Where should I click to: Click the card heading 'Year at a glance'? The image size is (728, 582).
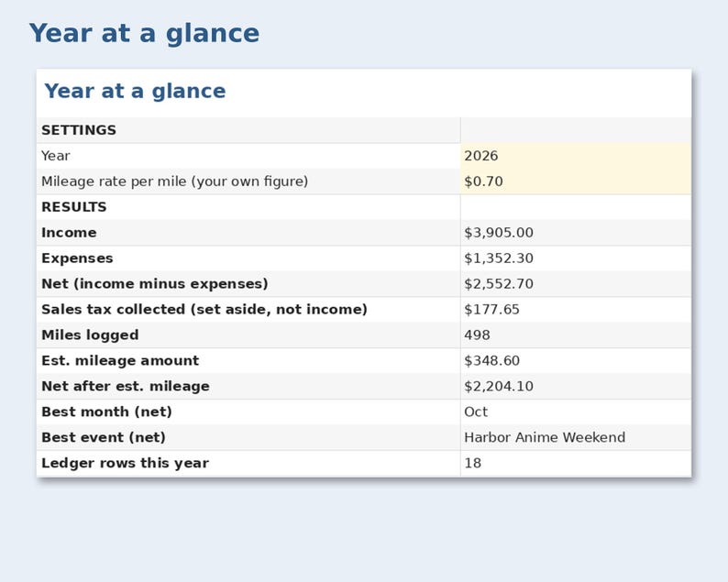tap(135, 91)
